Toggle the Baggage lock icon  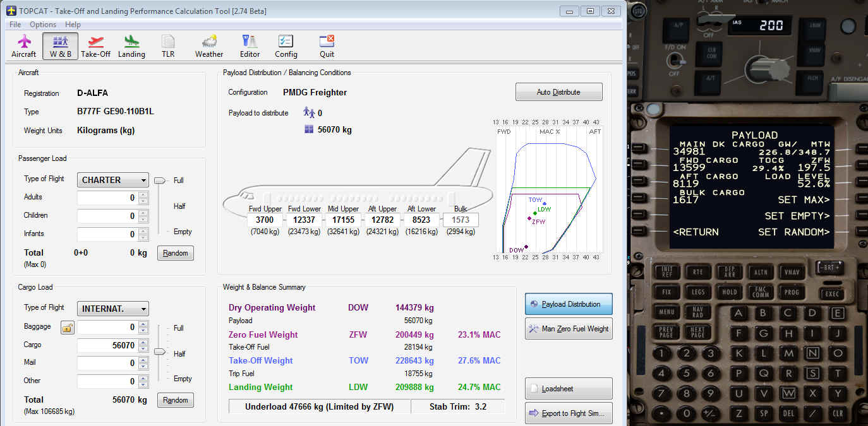(x=66, y=327)
